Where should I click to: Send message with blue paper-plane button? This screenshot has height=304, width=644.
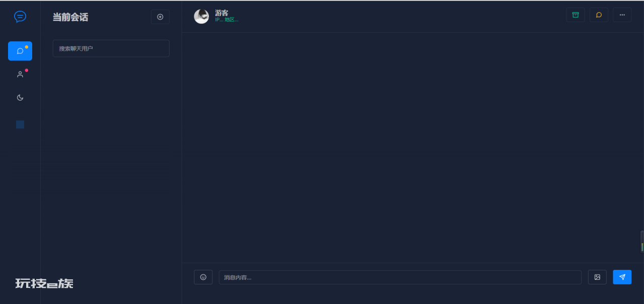point(622,277)
